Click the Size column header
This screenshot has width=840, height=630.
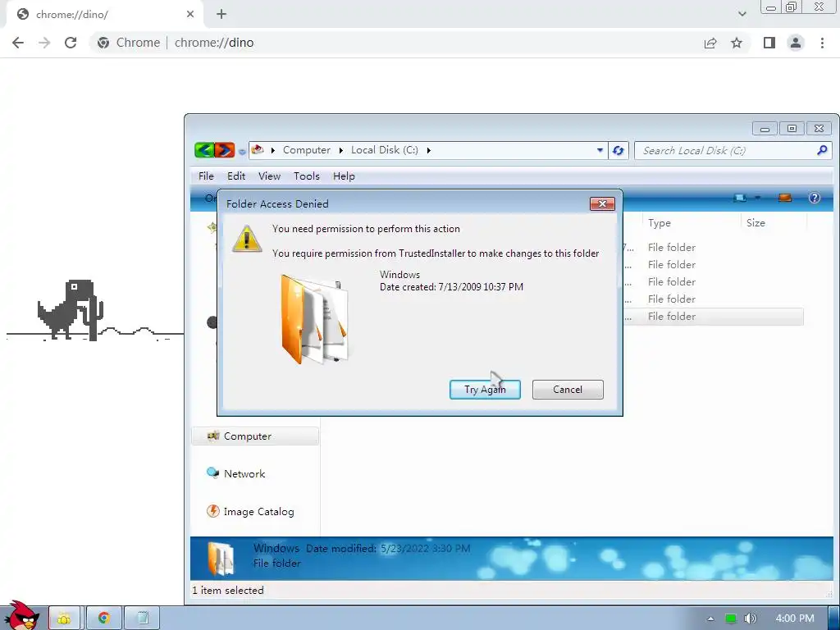(756, 223)
